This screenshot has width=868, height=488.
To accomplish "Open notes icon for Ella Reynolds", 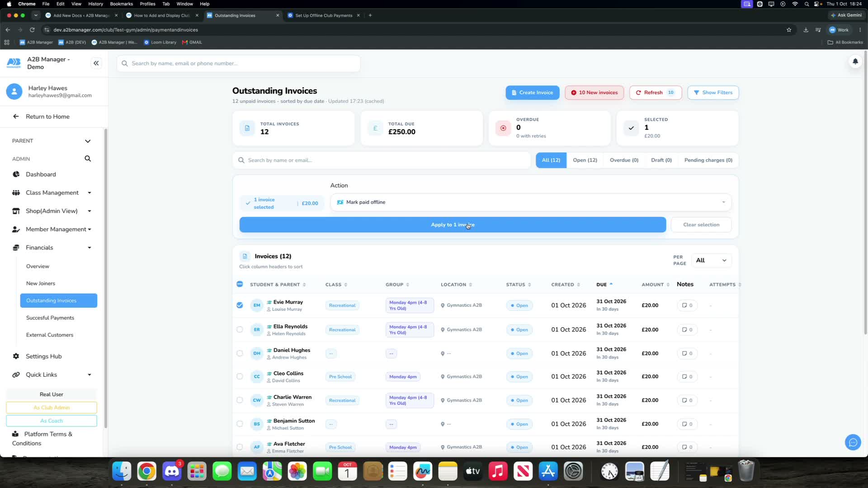I will pyautogui.click(x=687, y=330).
